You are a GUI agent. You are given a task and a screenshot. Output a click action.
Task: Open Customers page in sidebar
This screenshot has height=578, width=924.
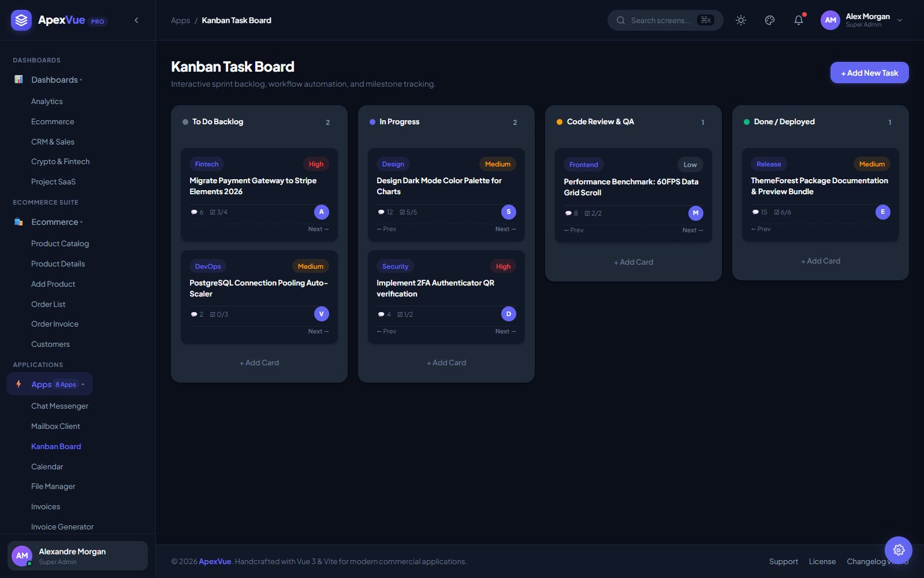tap(50, 344)
